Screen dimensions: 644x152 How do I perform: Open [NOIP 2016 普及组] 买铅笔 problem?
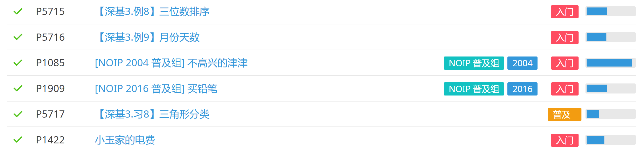pyautogui.click(x=156, y=89)
